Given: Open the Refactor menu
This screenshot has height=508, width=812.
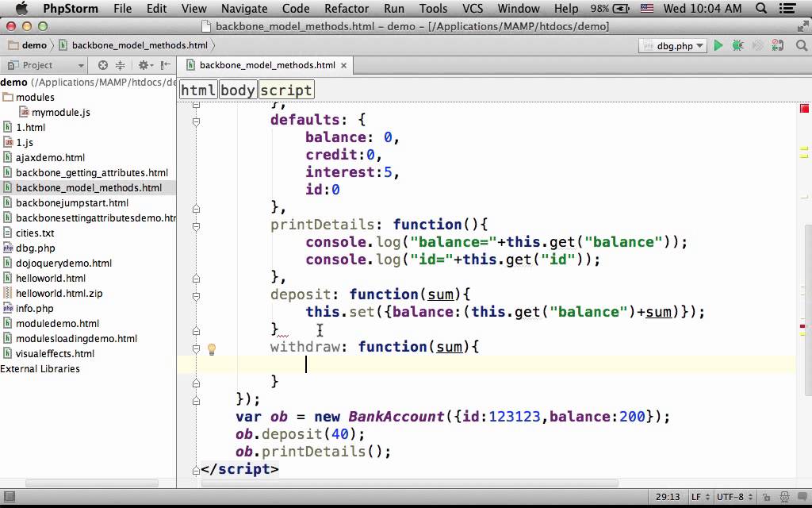Looking at the screenshot, I should coord(347,8).
